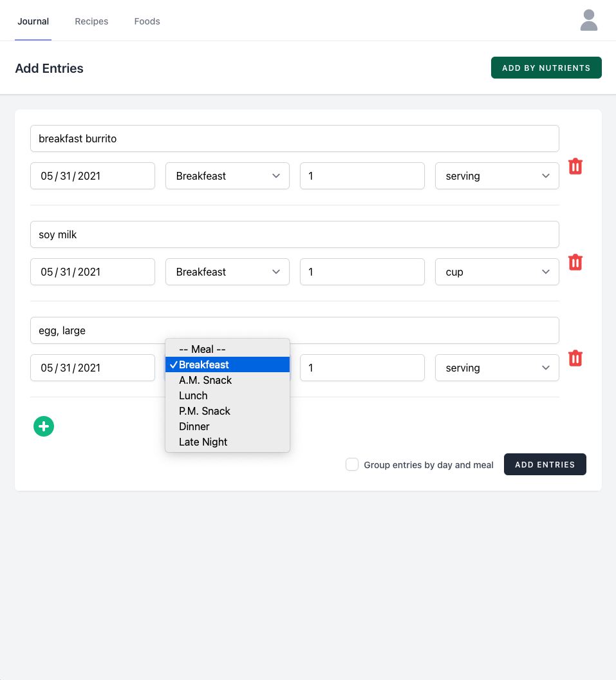
Task: Enable Group entries by day and meal
Action: tap(352, 465)
